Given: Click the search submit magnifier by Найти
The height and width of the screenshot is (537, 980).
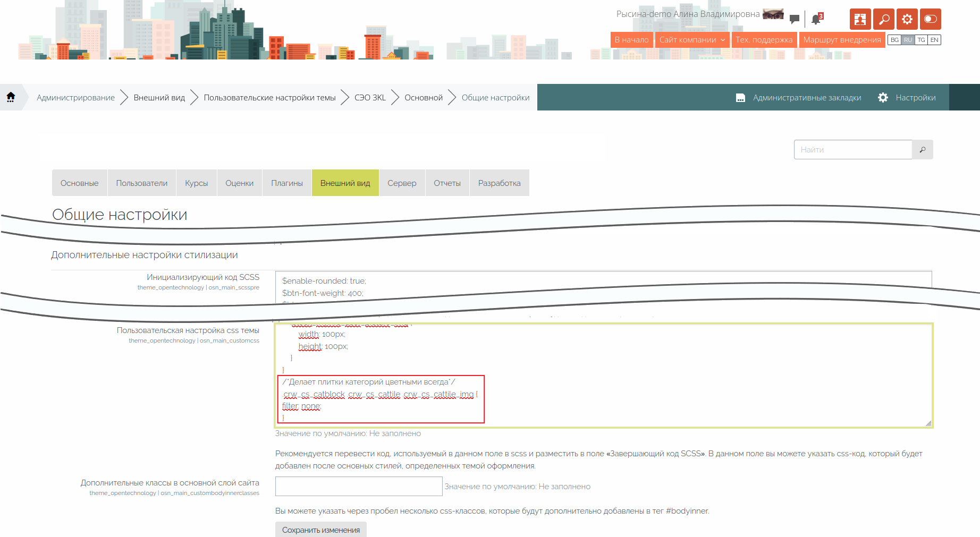Looking at the screenshot, I should coord(923,150).
